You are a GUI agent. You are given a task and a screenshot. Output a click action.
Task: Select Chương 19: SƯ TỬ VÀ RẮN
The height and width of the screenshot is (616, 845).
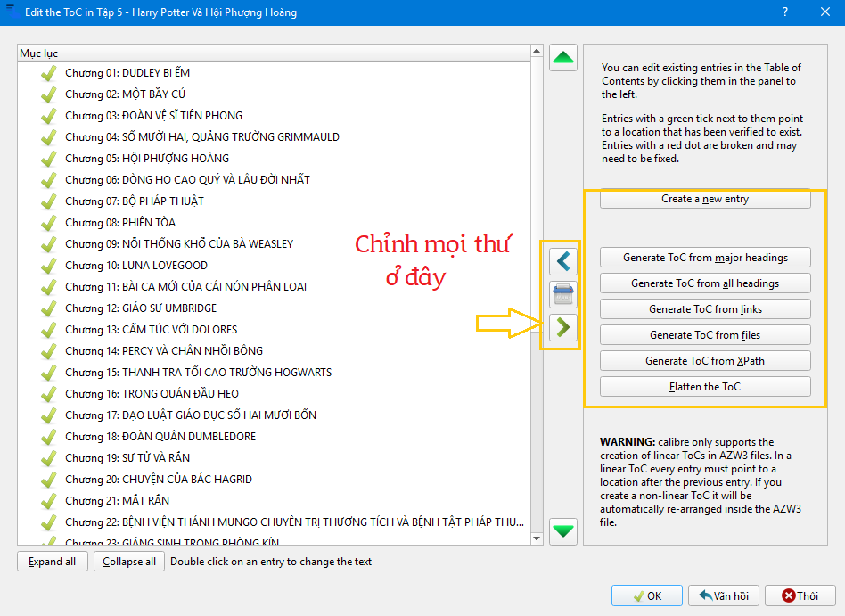pyautogui.click(x=127, y=458)
